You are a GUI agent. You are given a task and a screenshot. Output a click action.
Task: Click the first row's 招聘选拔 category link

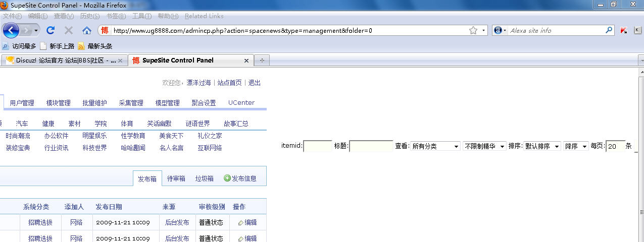tap(40, 222)
